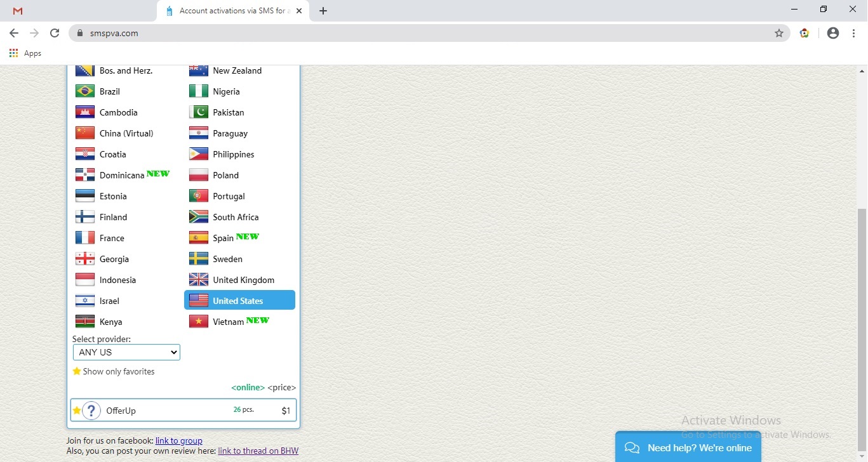The height and width of the screenshot is (462, 868).
Task: Go back to previous page
Action: (x=14, y=33)
